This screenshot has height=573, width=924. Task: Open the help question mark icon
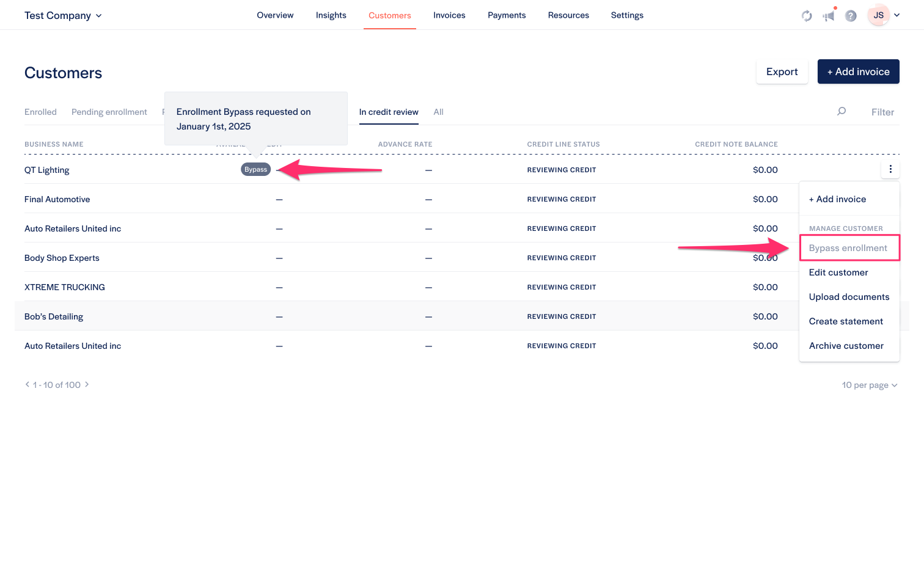tap(851, 16)
